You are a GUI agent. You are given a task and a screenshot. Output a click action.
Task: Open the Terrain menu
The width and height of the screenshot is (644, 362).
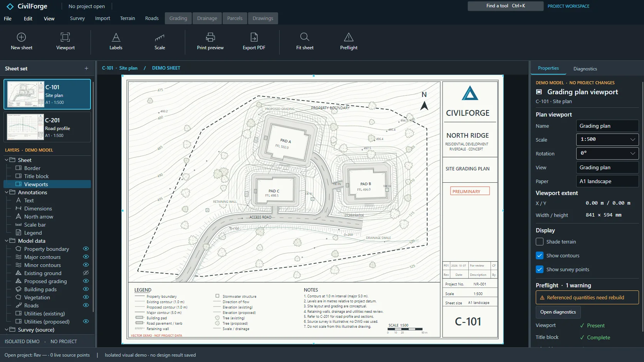127,18
